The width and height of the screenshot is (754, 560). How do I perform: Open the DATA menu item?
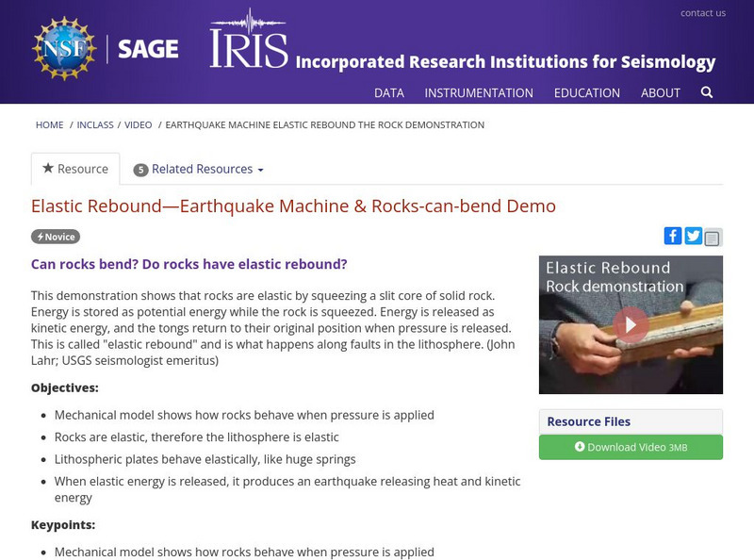388,93
